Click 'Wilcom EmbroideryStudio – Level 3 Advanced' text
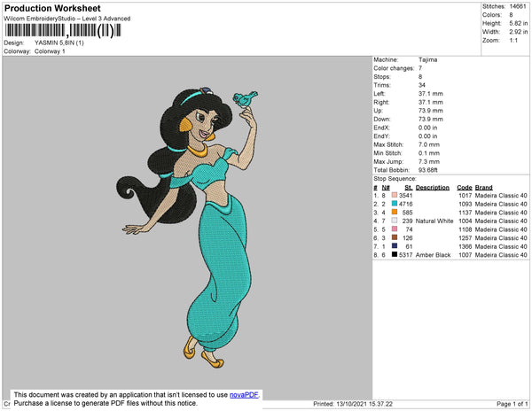This screenshot has height=411, width=532. point(67,19)
